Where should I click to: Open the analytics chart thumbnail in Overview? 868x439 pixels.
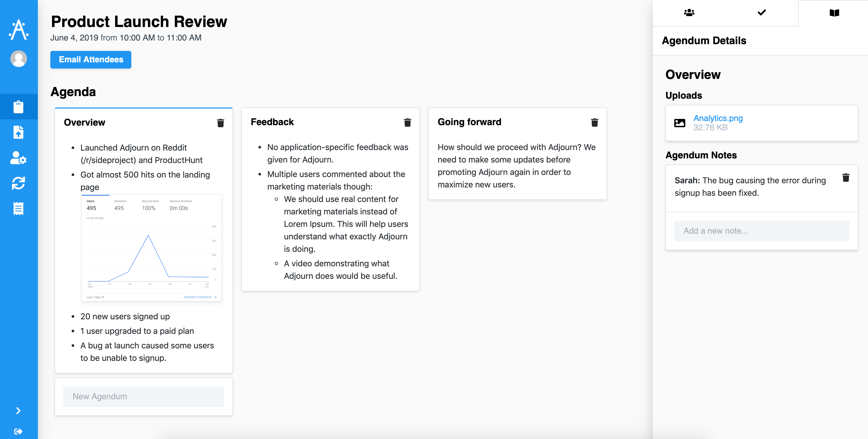coord(152,248)
